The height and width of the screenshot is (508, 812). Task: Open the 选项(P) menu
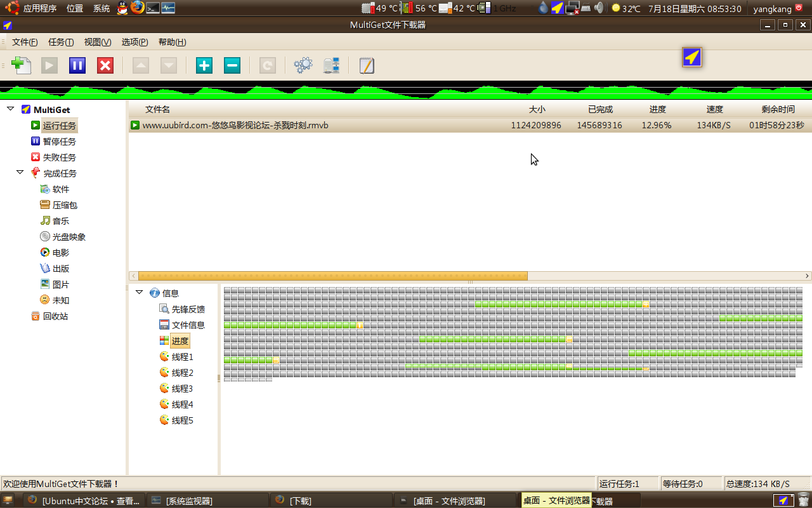(x=134, y=42)
